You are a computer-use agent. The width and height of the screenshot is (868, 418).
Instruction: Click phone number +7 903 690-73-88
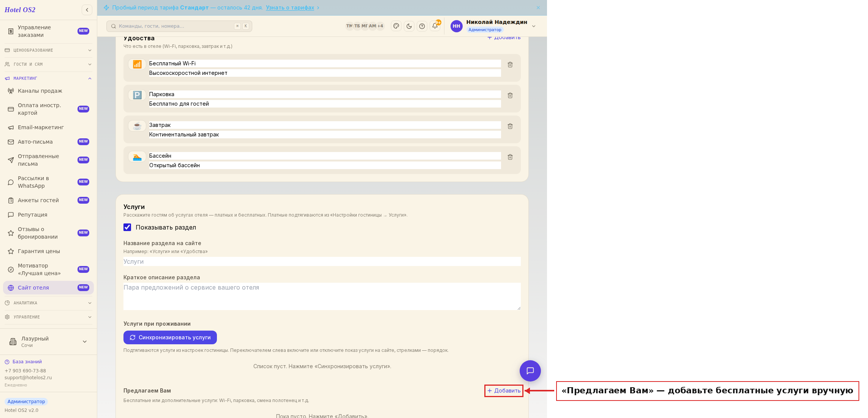[x=25, y=371]
